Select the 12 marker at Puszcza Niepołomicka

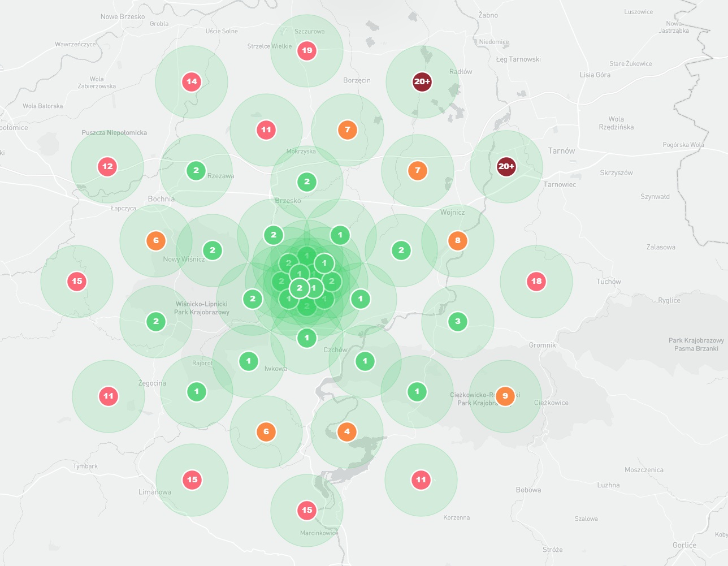coord(107,167)
